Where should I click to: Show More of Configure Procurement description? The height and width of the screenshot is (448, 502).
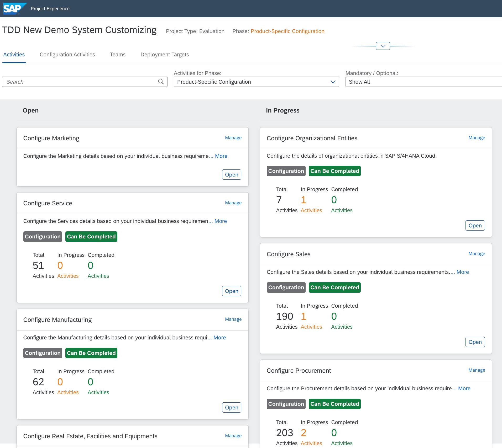[x=464, y=388]
